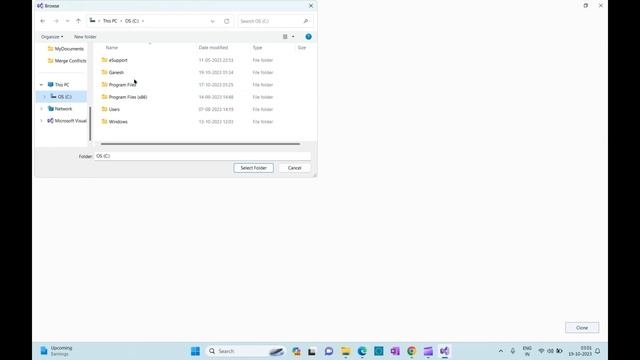Open the address bar history dropdown

(x=212, y=21)
